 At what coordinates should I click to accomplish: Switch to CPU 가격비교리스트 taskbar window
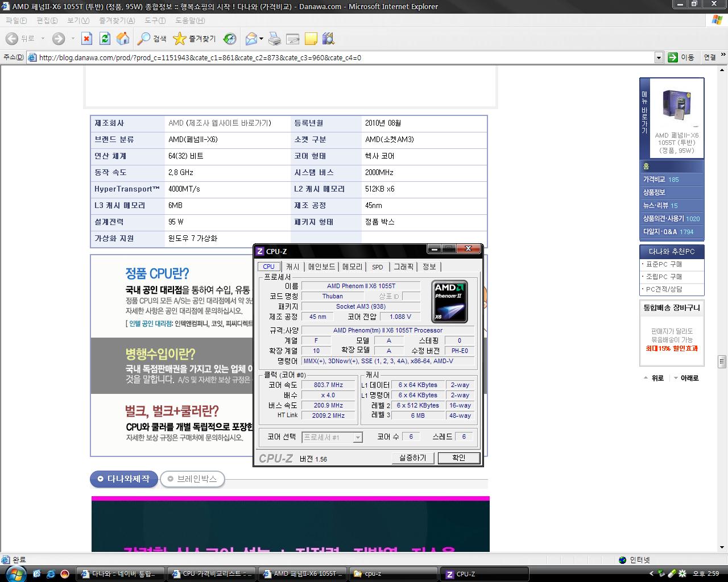click(212, 574)
